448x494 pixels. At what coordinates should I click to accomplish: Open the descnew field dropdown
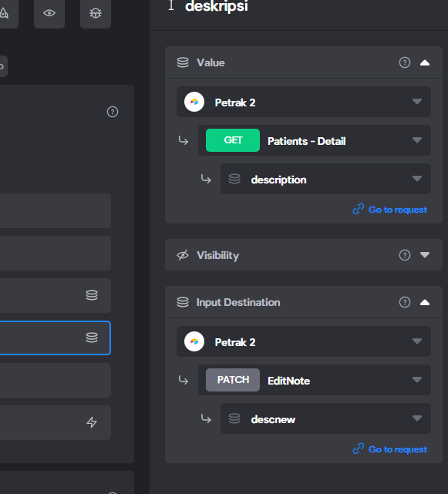point(325,418)
